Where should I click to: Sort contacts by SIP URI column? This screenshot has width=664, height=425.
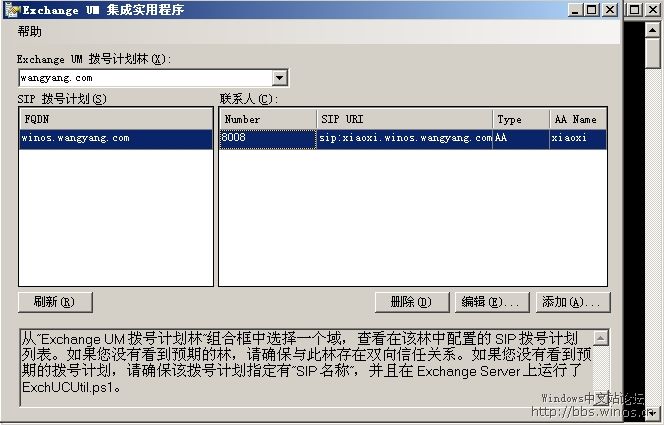click(404, 119)
